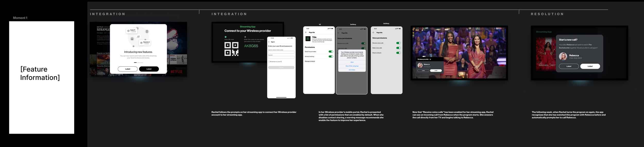Viewport: 644px width, 147px height.
Task: Toggle Share focus modes switch
Action: (x=331, y=52)
